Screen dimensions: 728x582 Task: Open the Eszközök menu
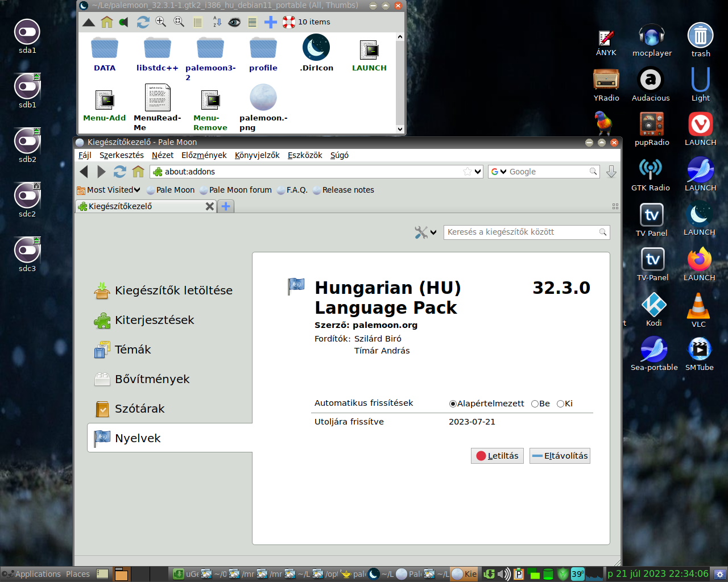click(x=305, y=155)
